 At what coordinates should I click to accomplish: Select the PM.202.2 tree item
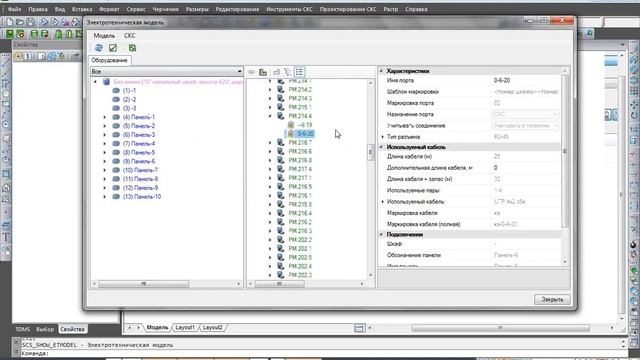pyautogui.click(x=300, y=240)
